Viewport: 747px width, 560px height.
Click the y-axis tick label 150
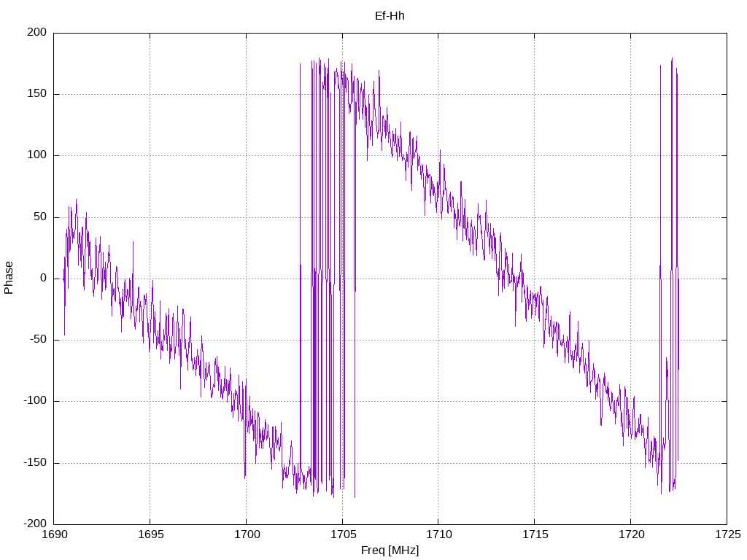coord(37,94)
